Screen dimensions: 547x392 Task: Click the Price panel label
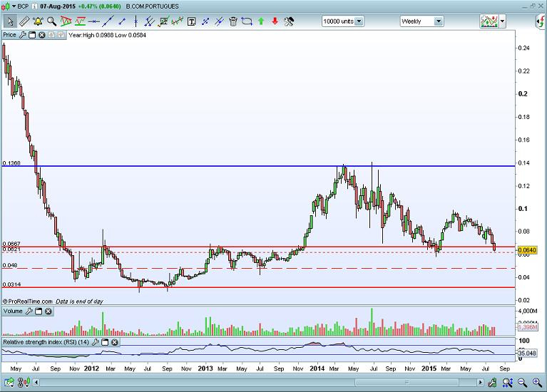tap(10, 35)
